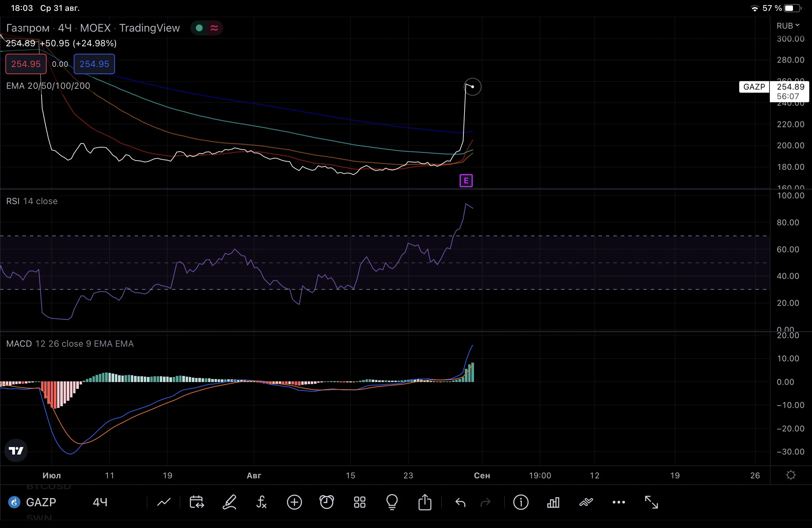Toggle the green market status dot
Screen dimensions: 812x528
[199, 28]
